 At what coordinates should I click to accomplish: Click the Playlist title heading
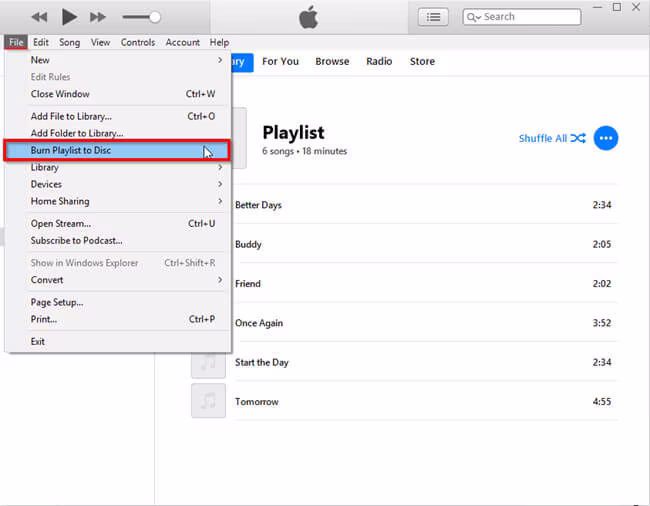[293, 133]
